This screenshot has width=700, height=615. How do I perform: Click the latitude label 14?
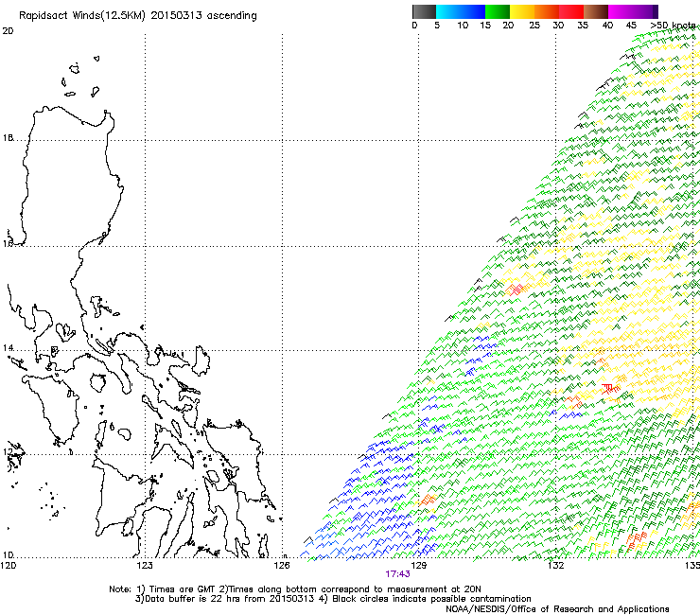8,348
